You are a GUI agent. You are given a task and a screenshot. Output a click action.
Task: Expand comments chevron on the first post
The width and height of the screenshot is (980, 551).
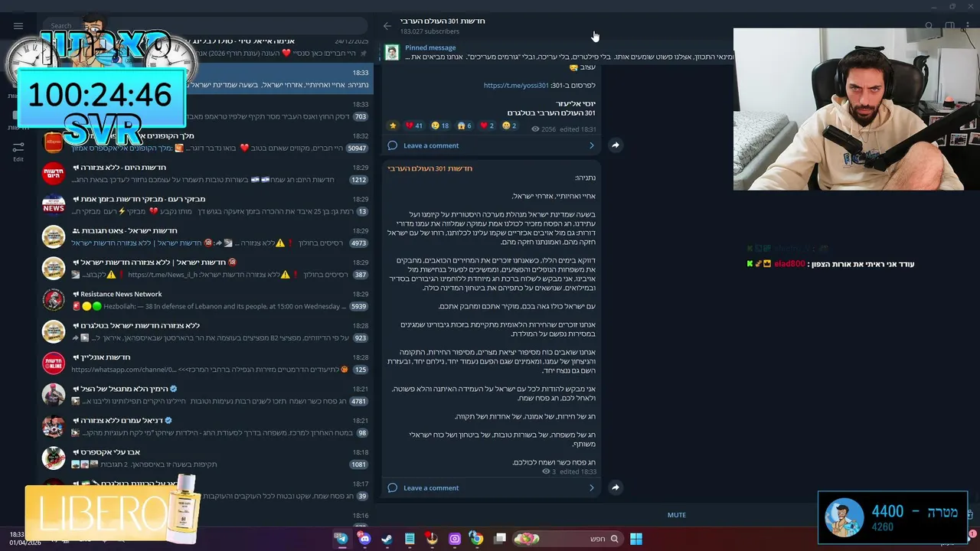point(591,145)
